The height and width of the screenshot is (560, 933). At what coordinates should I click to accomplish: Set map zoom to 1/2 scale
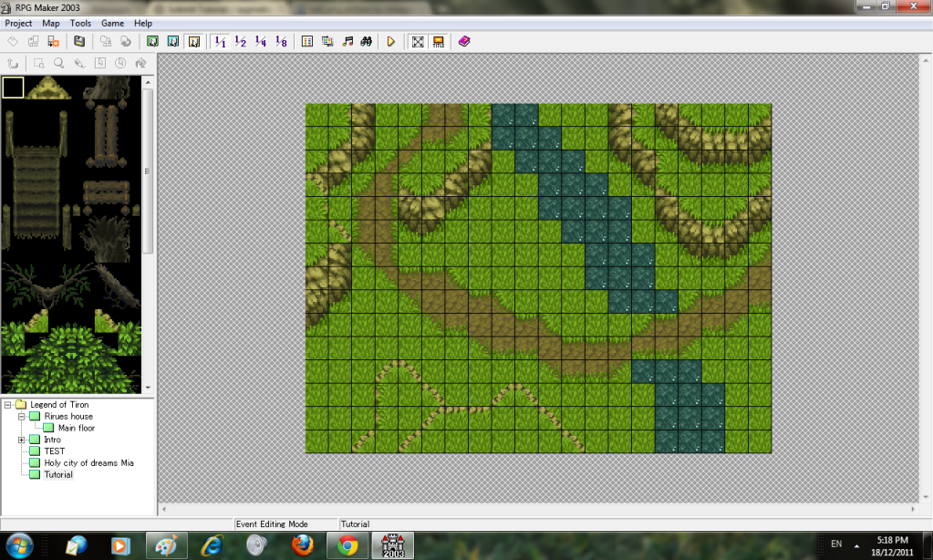click(x=241, y=42)
